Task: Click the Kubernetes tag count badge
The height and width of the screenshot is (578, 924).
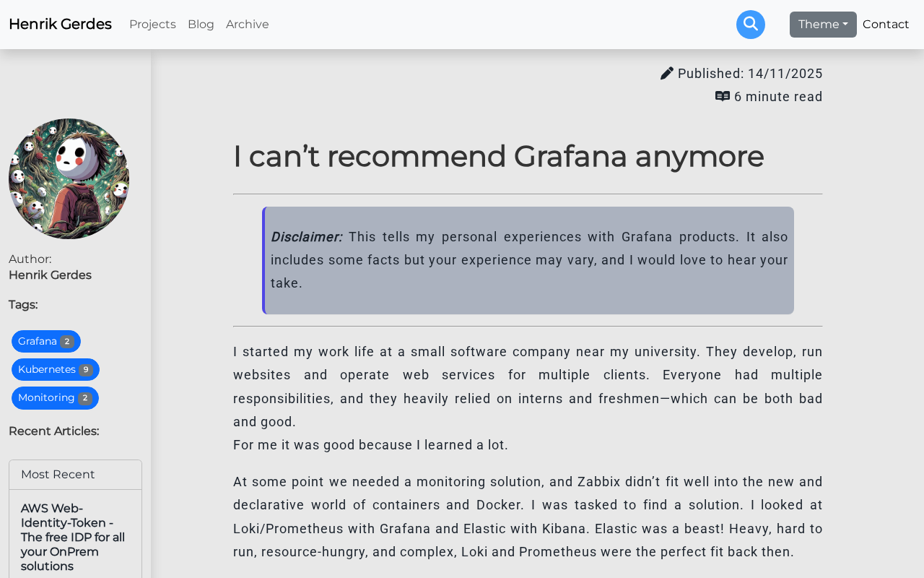Action: (x=86, y=368)
